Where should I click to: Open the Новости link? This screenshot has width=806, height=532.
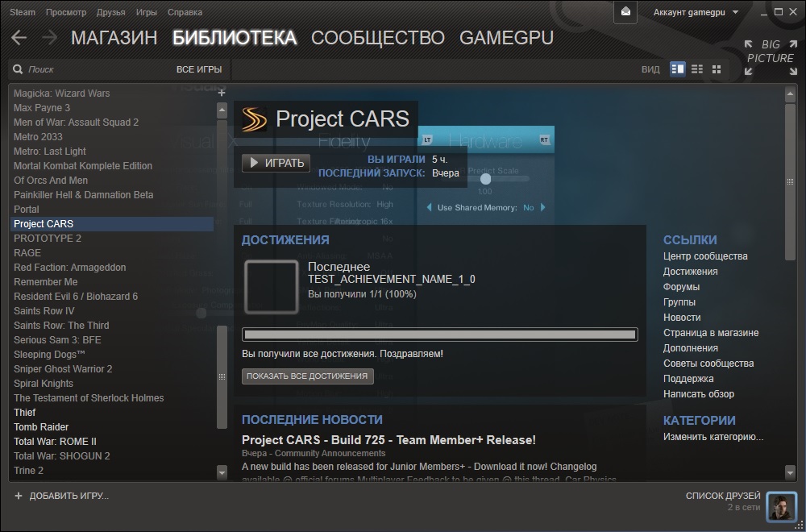682,317
